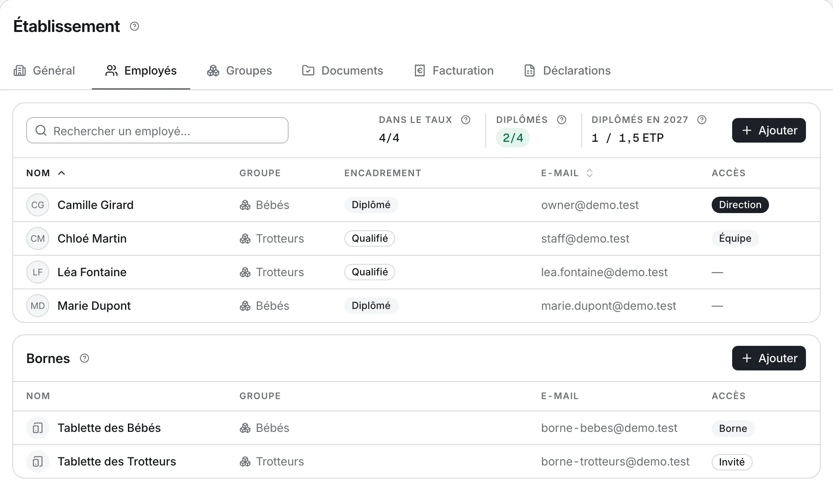Click group icon in Tablette des Trotteurs row
Viewport: 833px width, 504px height.
[x=245, y=461]
